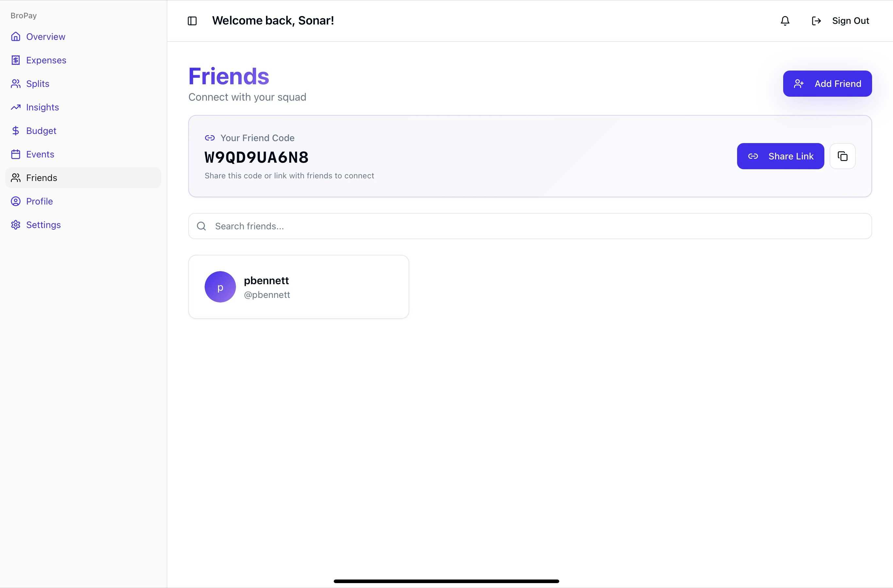Click the Sign Out label

click(x=850, y=21)
